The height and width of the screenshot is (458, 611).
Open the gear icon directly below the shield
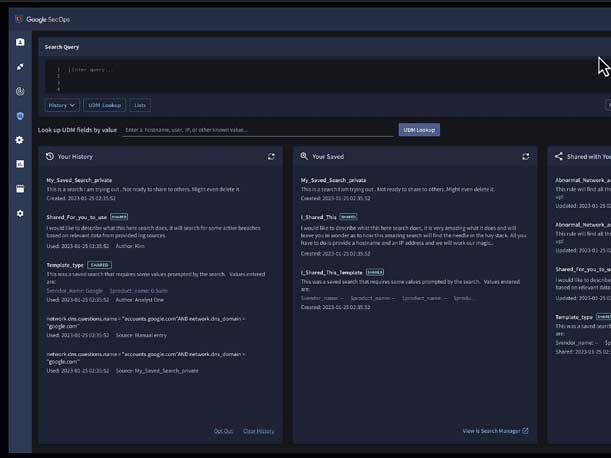click(20, 140)
